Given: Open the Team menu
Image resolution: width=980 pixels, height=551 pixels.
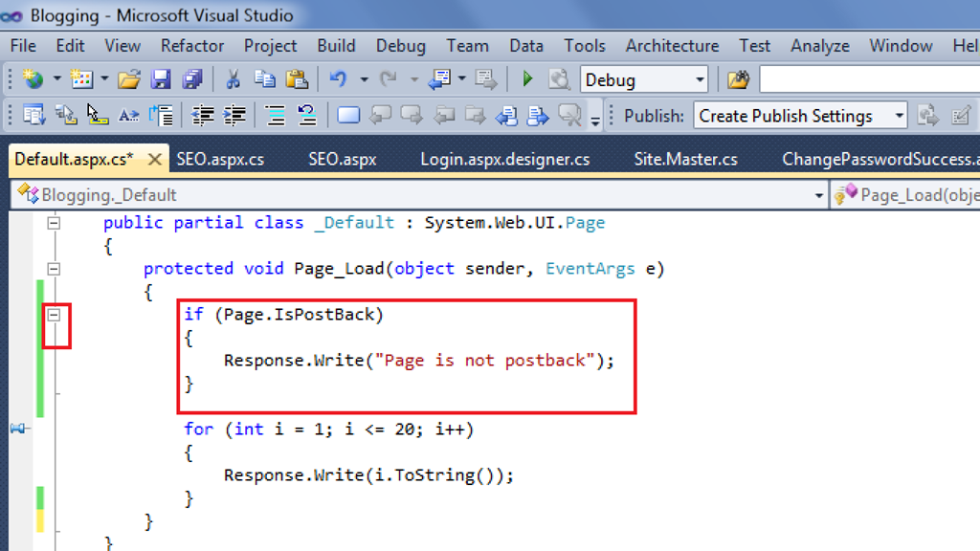Looking at the screenshot, I should [467, 46].
